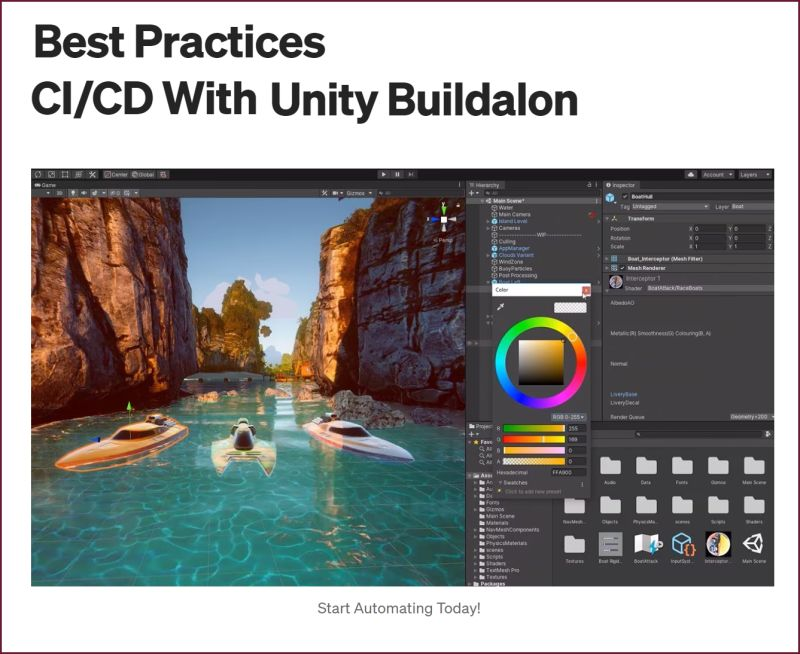Toggle Global handle rotation button
Viewport: 800px width, 654px height.
click(143, 174)
